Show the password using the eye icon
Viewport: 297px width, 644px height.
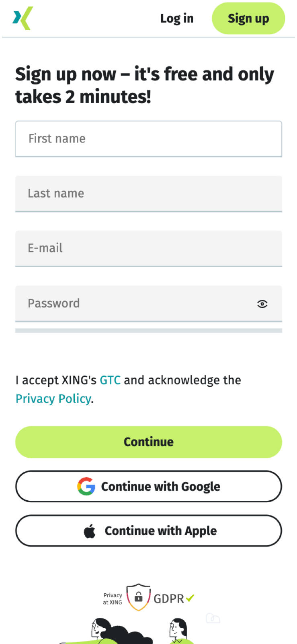pos(262,304)
